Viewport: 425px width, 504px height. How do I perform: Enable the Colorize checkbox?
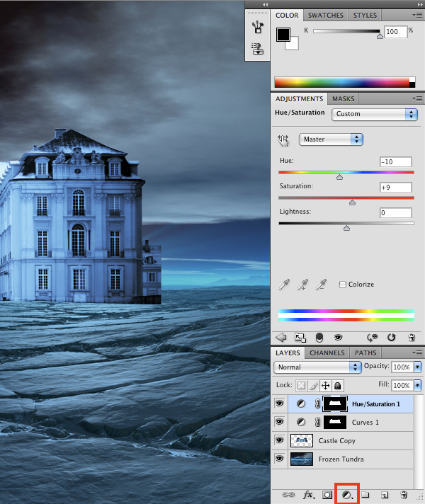click(343, 285)
